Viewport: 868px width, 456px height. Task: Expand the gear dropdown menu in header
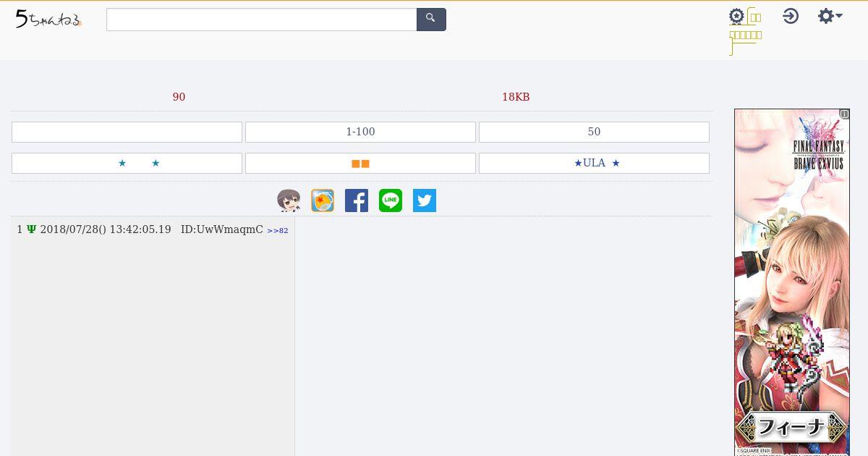pos(830,16)
